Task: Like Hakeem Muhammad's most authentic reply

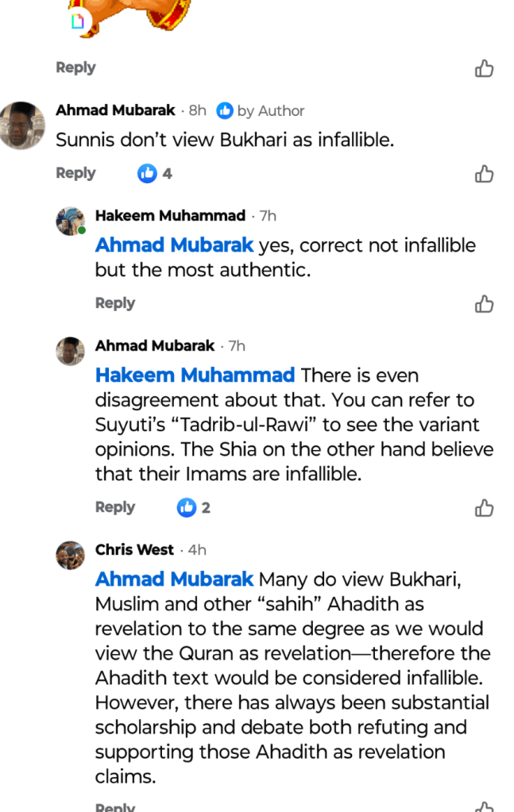Action: 484,304
